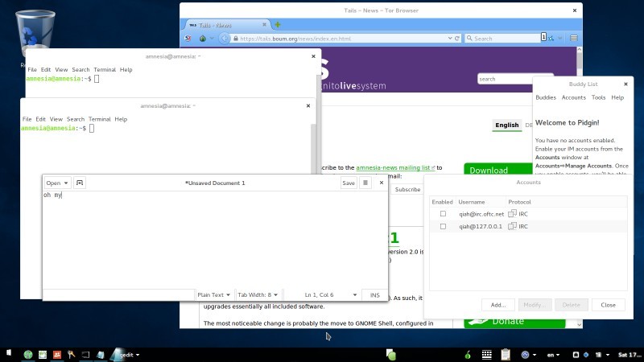This screenshot has width=644, height=362.
Task: Click the Add... button in Accounts
Action: pyautogui.click(x=498, y=305)
